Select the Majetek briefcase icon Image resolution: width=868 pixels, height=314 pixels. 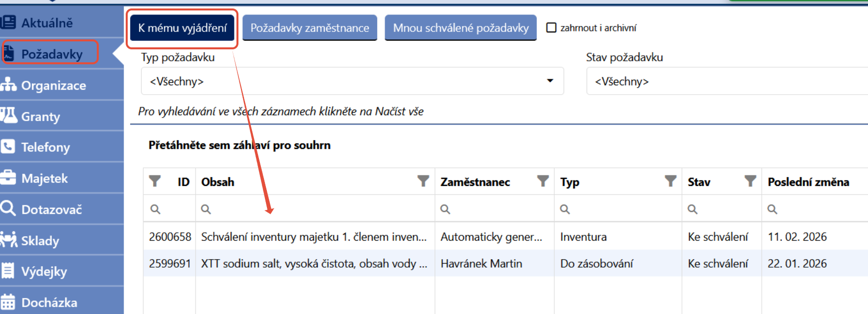click(x=7, y=177)
